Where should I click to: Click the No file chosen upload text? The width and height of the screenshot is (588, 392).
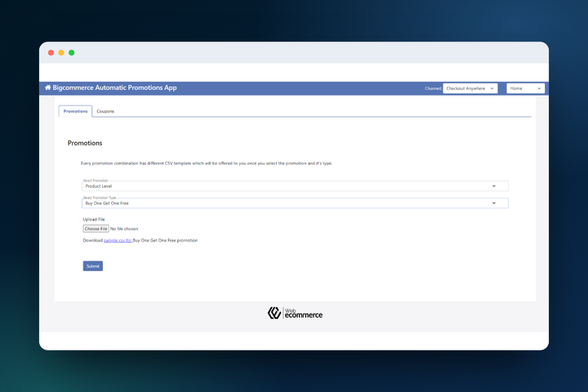tap(124, 229)
